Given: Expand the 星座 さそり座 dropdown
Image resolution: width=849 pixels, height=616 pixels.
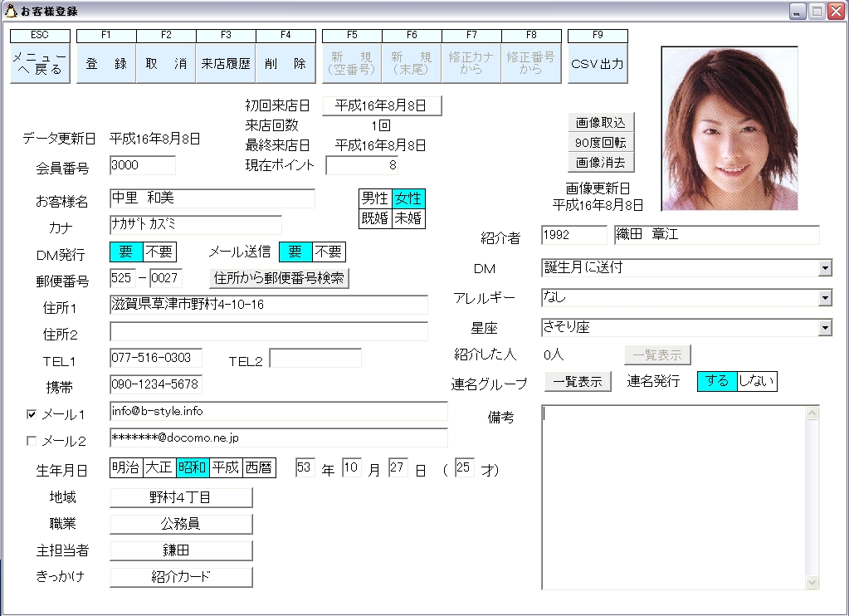Looking at the screenshot, I should [825, 328].
